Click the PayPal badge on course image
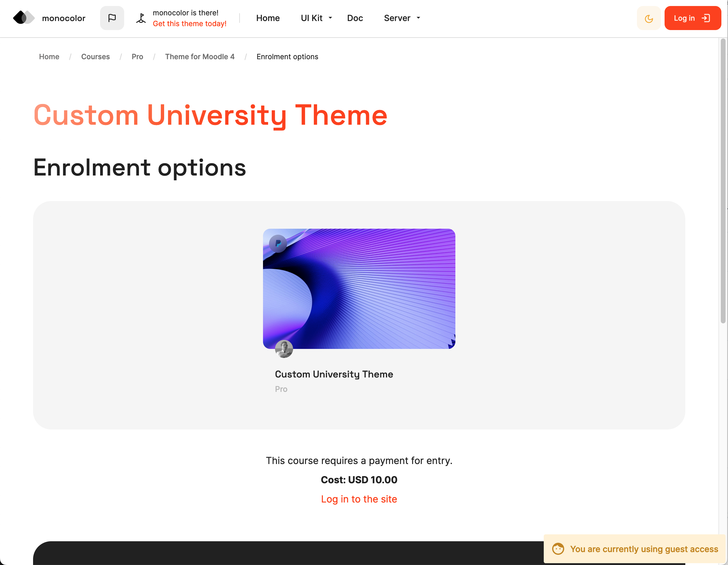 (x=278, y=244)
